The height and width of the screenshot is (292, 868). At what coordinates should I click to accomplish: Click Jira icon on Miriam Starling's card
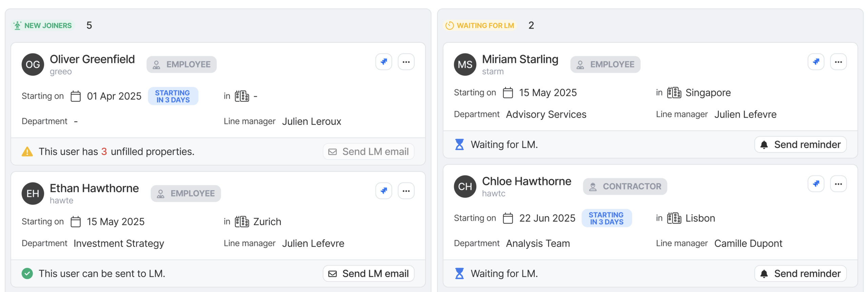(815, 62)
